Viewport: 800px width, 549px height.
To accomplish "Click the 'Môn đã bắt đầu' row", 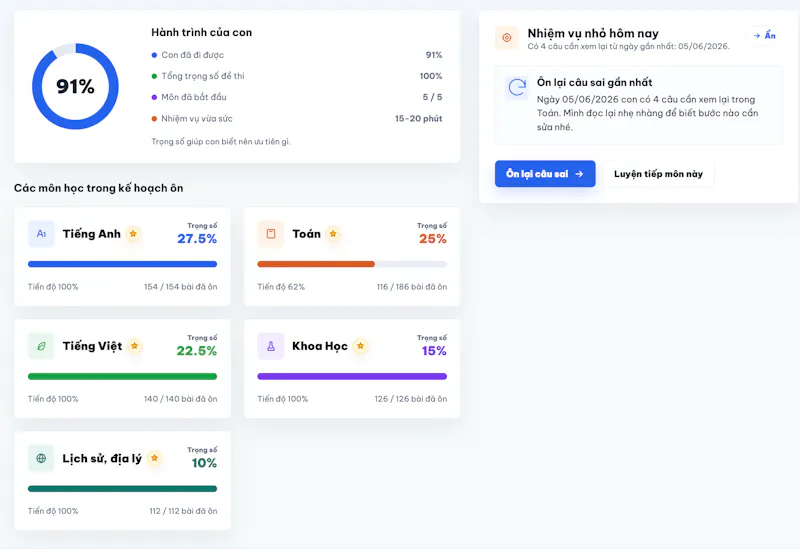I will pos(297,97).
